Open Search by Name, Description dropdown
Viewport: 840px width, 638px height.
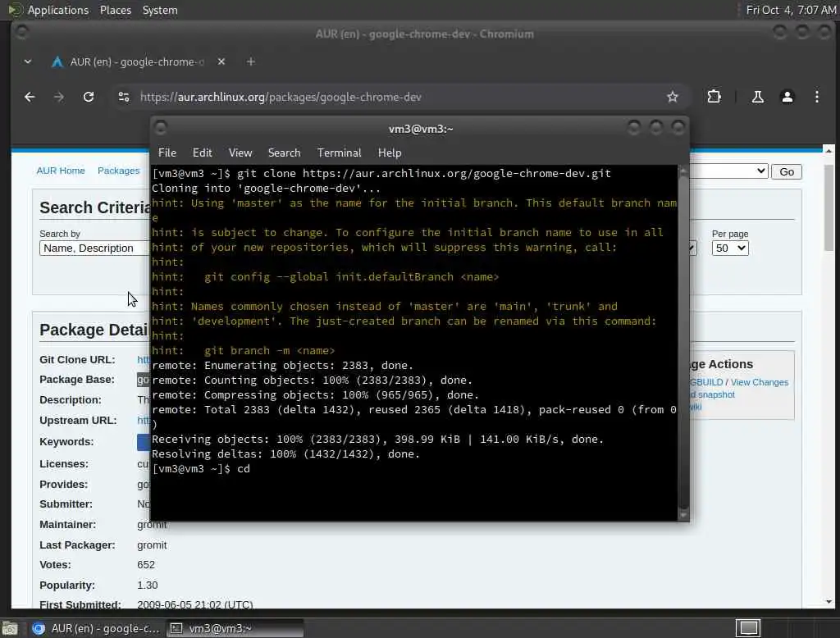[94, 248]
